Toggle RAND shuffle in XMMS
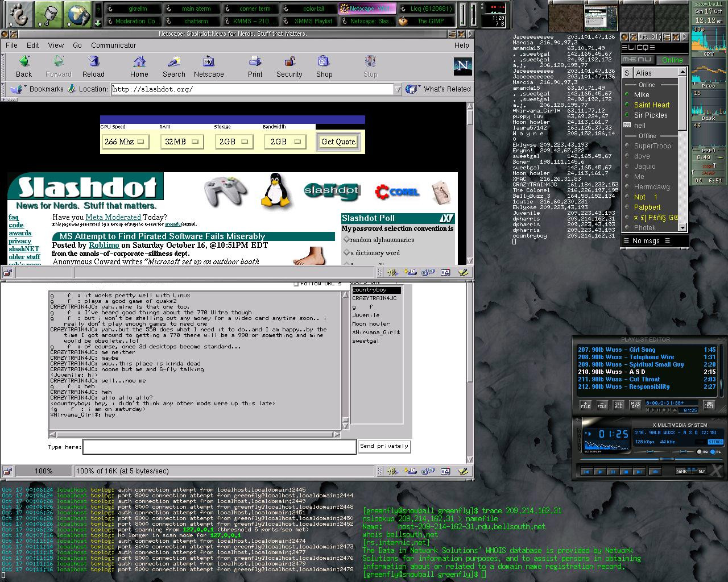This screenshot has height=582, width=728. click(x=682, y=471)
